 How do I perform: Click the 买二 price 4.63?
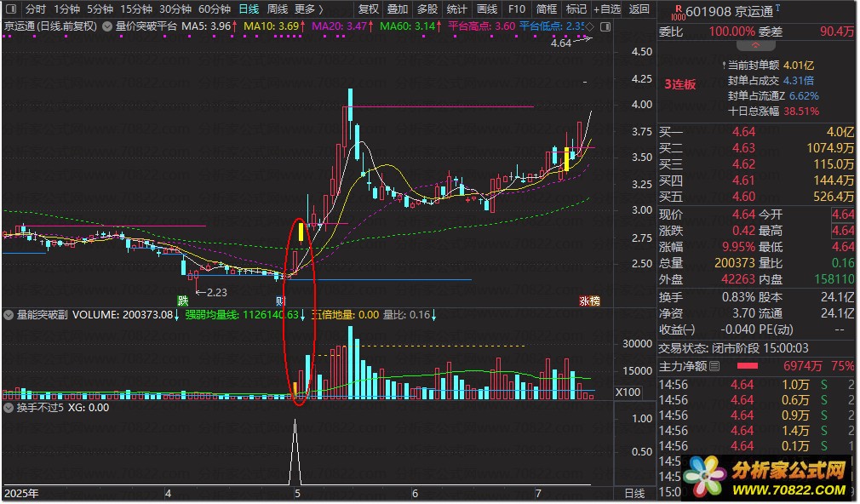(743, 148)
